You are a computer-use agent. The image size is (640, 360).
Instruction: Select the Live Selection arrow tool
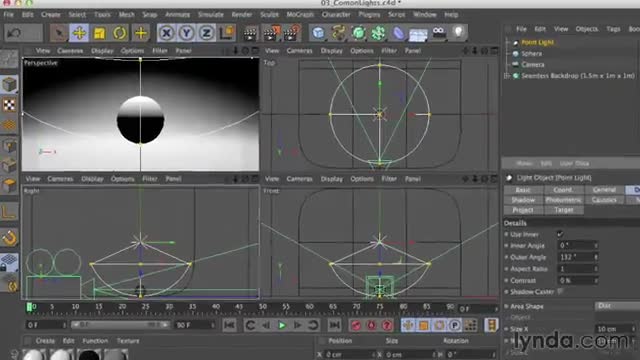tap(59, 33)
